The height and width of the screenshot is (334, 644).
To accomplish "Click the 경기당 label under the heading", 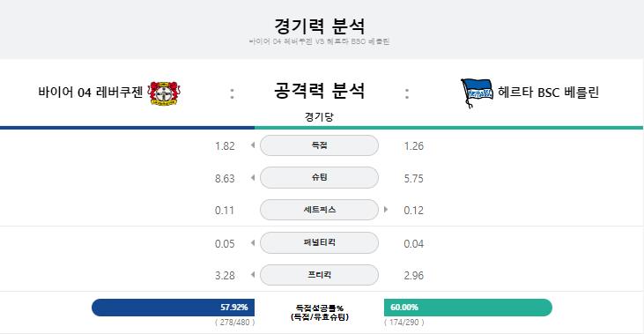I will pos(319,117).
